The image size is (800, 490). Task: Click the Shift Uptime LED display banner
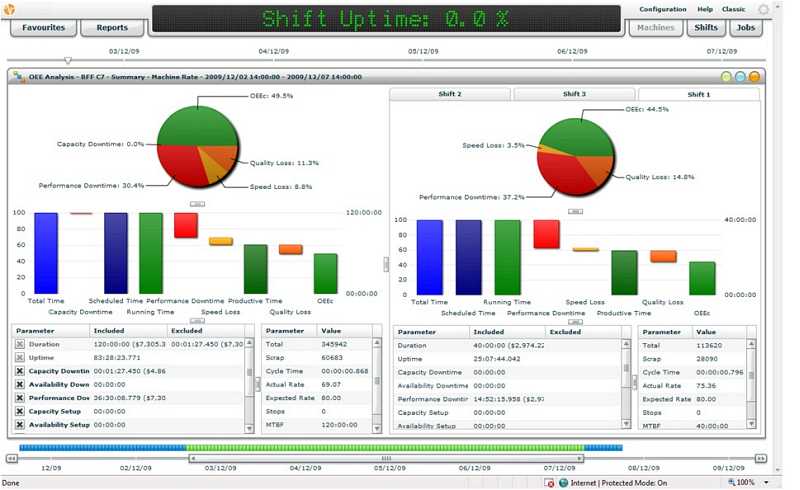(386, 19)
